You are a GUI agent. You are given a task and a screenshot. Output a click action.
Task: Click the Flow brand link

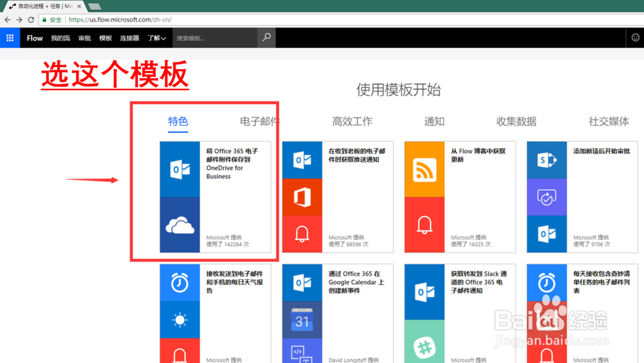[35, 38]
